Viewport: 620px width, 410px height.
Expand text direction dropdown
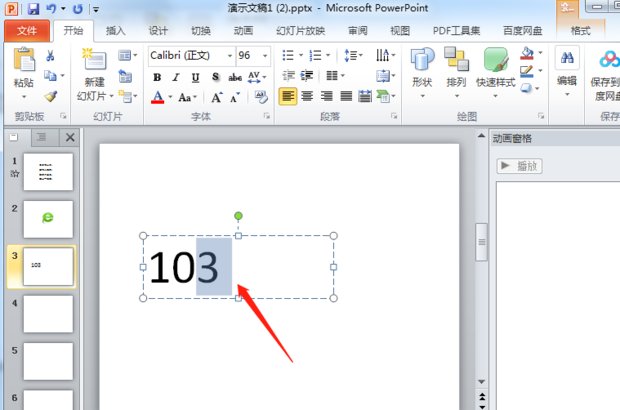click(x=393, y=55)
